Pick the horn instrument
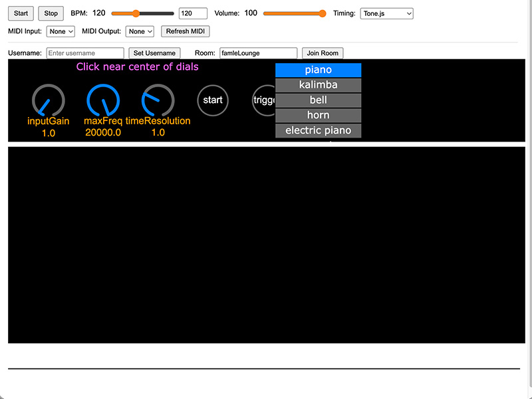The image size is (532, 399). pos(318,116)
